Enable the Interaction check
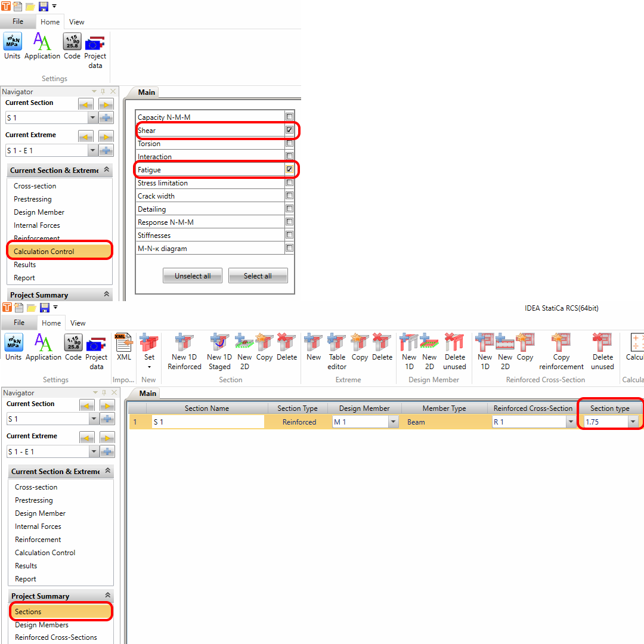Viewport: 644px width, 644px height. pyautogui.click(x=289, y=156)
